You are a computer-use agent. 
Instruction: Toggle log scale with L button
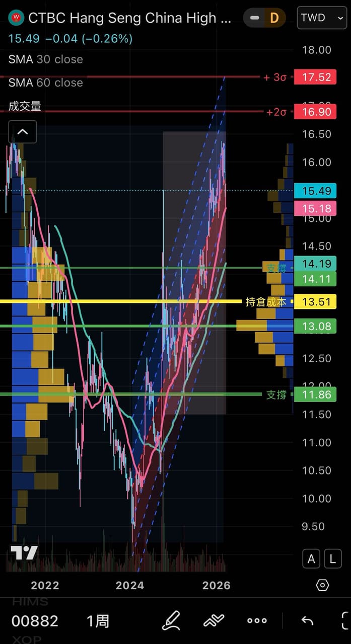click(332, 558)
